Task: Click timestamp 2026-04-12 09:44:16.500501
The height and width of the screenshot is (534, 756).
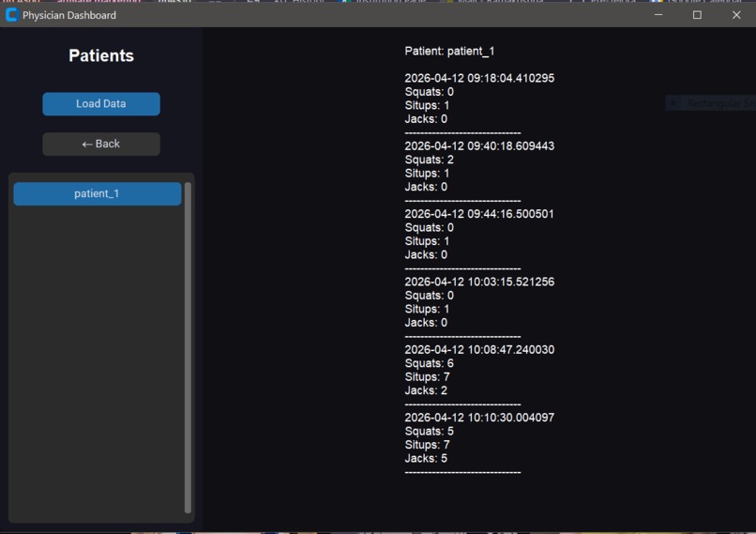Action: (479, 214)
